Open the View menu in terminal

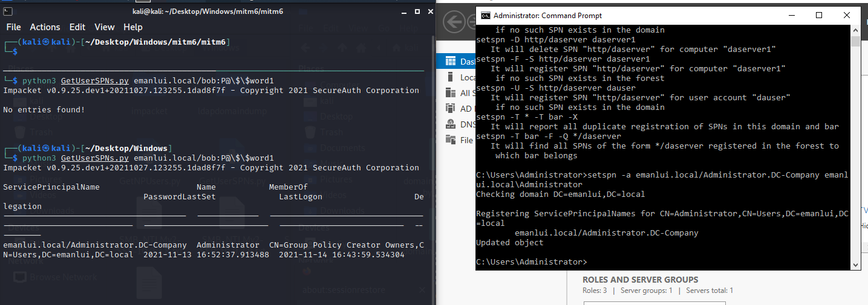pyautogui.click(x=105, y=27)
